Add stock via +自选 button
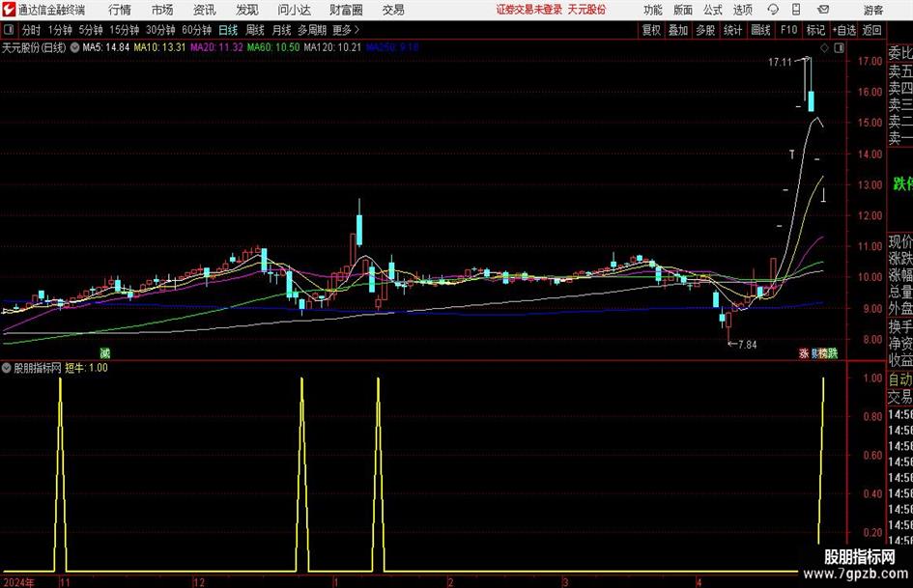The image size is (913, 588). coord(843,30)
